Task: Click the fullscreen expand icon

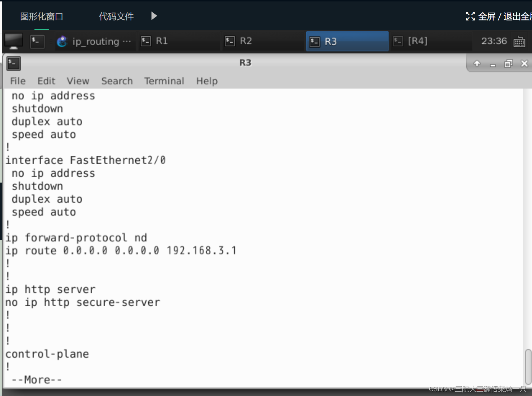Action: click(470, 16)
